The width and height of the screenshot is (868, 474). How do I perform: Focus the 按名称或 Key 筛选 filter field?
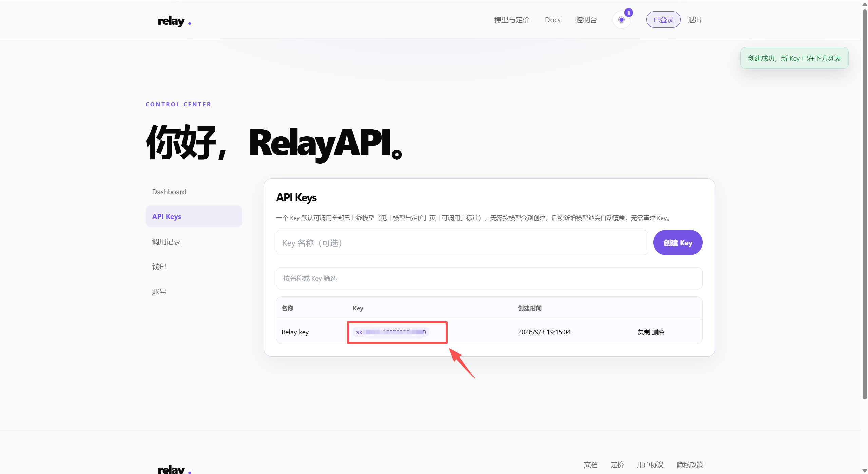point(489,278)
